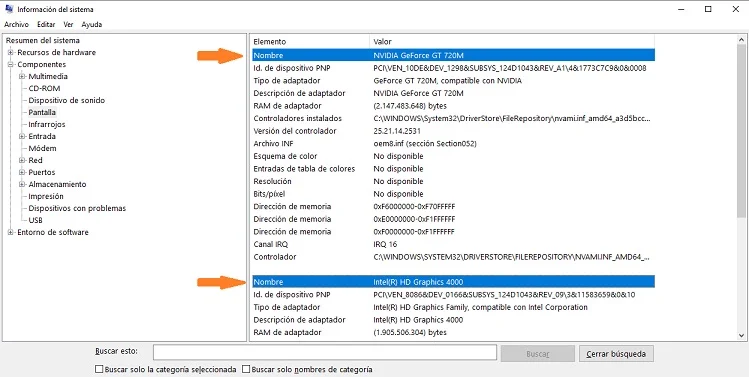Screen dimensions: 749x377
Task: Expand the Recursos de hardware node
Action: pos(11,53)
